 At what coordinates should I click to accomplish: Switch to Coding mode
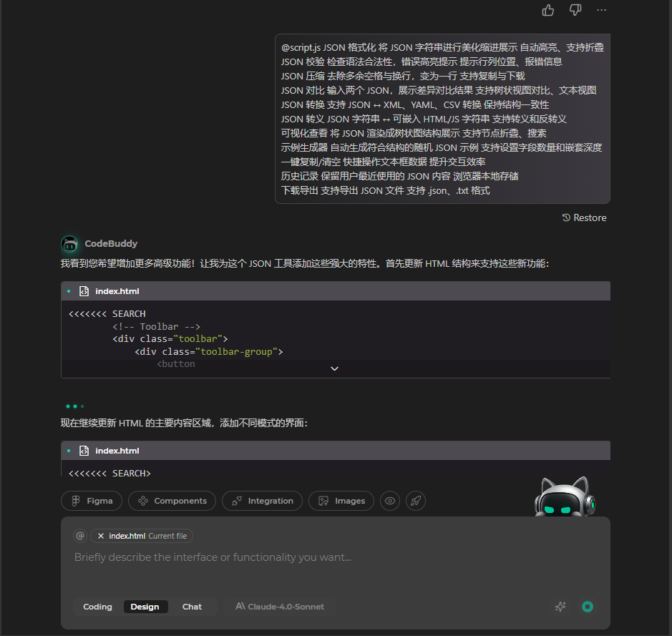click(97, 606)
